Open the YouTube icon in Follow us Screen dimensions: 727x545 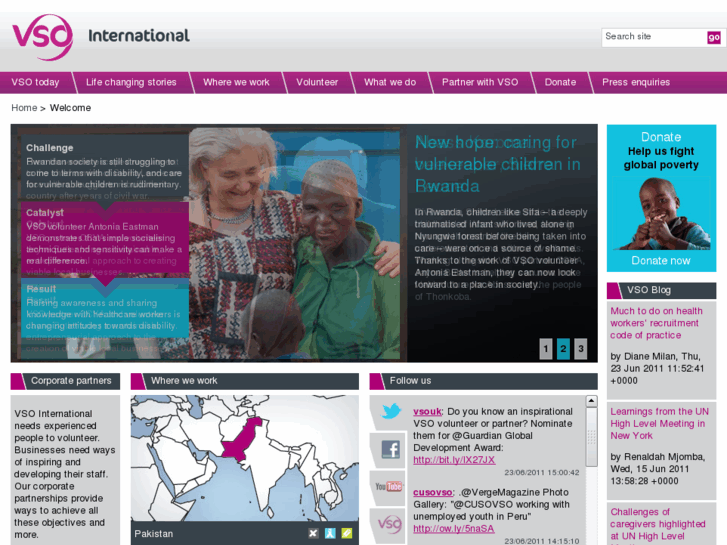[x=389, y=487]
